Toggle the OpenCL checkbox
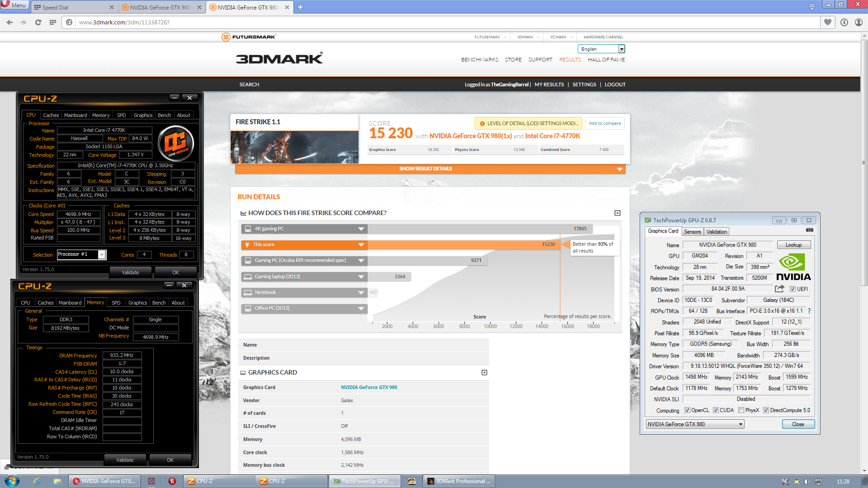The width and height of the screenshot is (868, 488). pyautogui.click(x=687, y=410)
